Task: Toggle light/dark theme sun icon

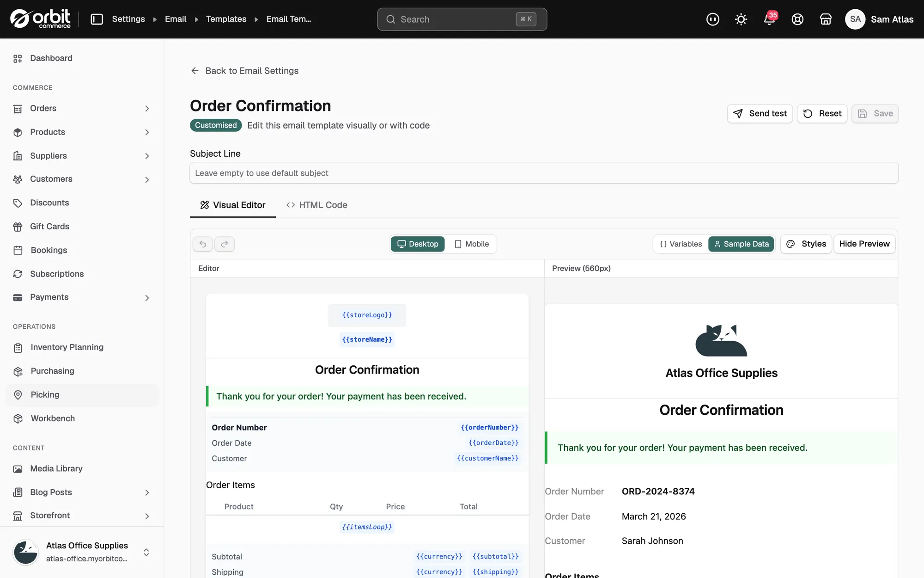Action: click(x=741, y=19)
